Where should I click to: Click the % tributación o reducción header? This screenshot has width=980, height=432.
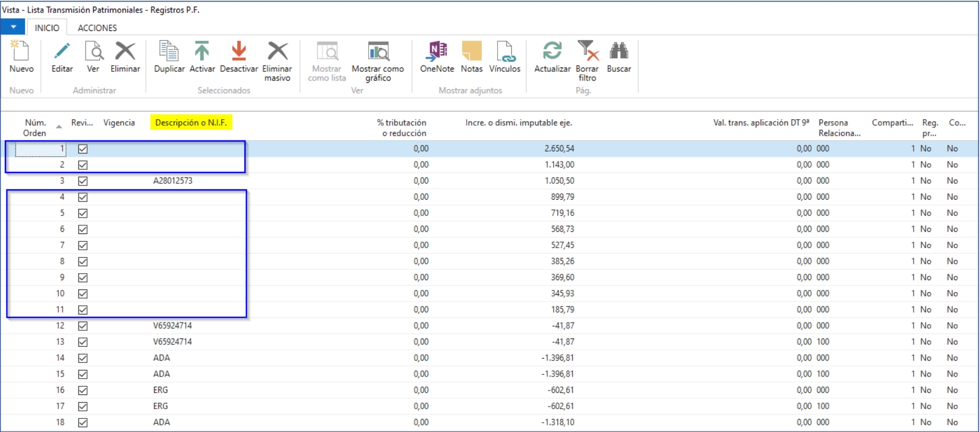tap(402, 128)
